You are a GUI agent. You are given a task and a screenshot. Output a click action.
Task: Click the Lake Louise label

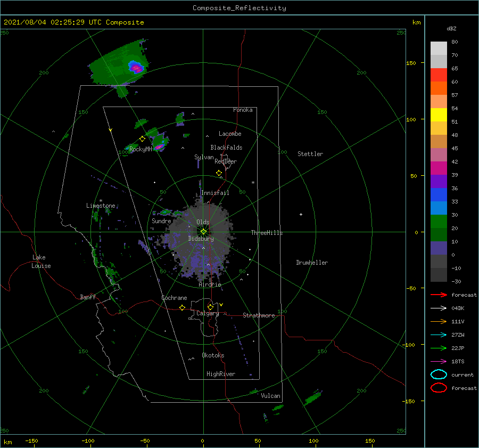click(41, 262)
